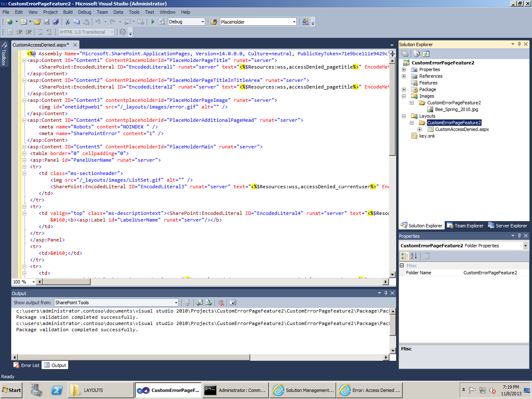Save the current file with the disk icon
The height and width of the screenshot is (399, 532).
pyautogui.click(x=47, y=22)
